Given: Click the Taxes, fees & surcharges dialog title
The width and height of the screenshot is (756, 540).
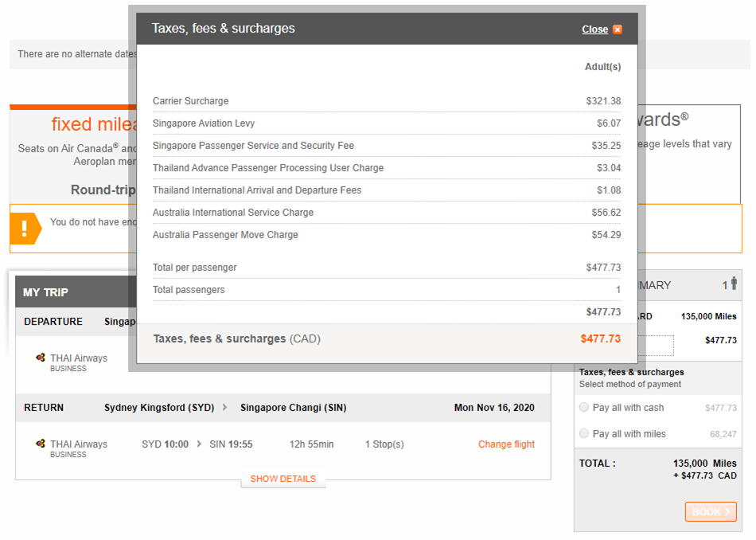Looking at the screenshot, I should 224,29.
